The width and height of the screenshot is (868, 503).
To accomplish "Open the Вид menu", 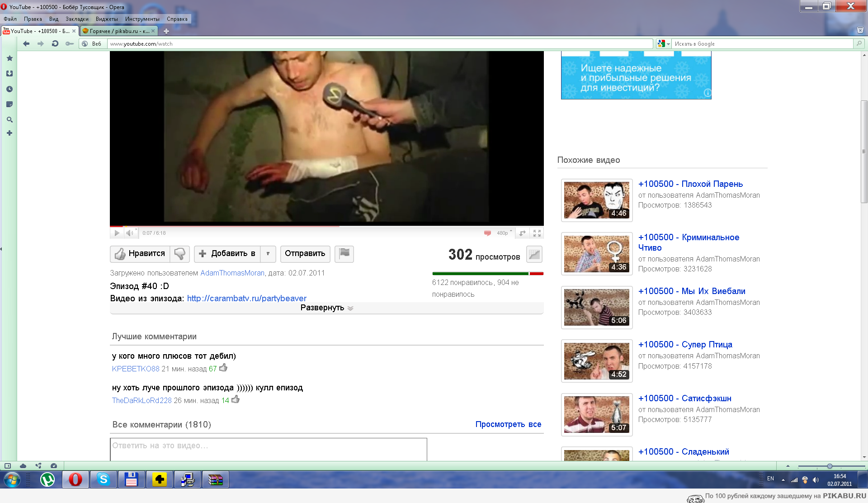I will coord(54,19).
